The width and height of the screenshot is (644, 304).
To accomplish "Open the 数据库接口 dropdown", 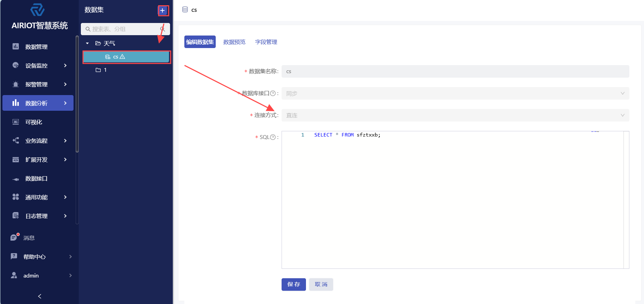I will (455, 93).
